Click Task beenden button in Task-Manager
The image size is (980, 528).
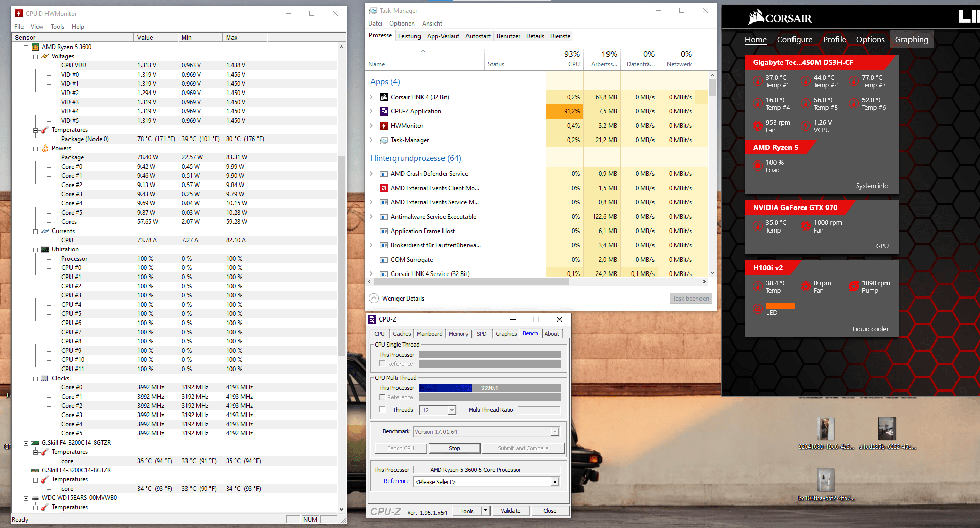[x=691, y=299]
